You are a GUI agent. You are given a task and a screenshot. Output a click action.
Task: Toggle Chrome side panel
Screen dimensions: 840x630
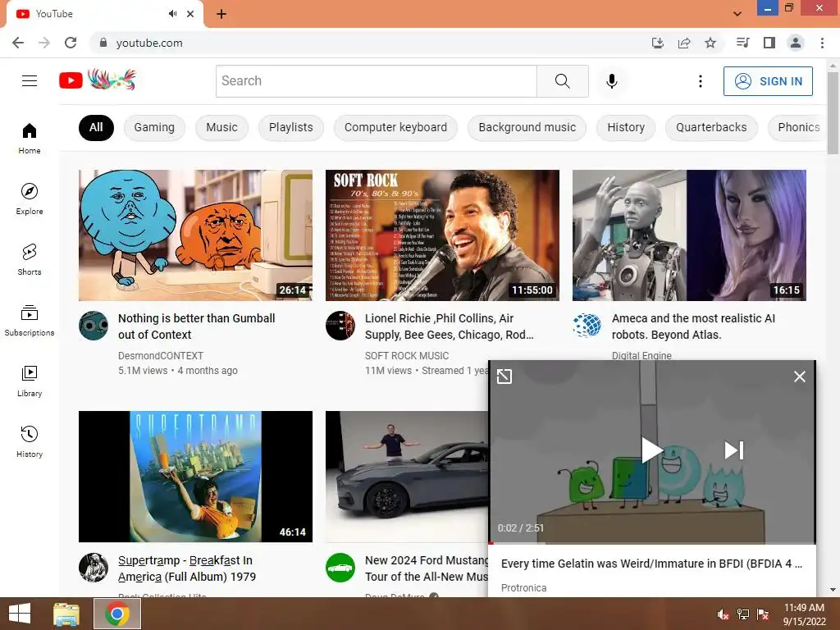[769, 43]
